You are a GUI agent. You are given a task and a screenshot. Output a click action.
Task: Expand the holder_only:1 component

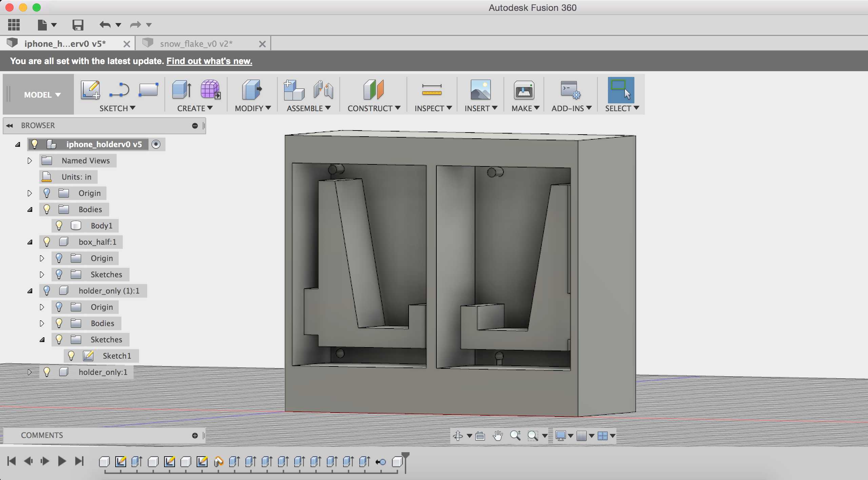coord(29,372)
